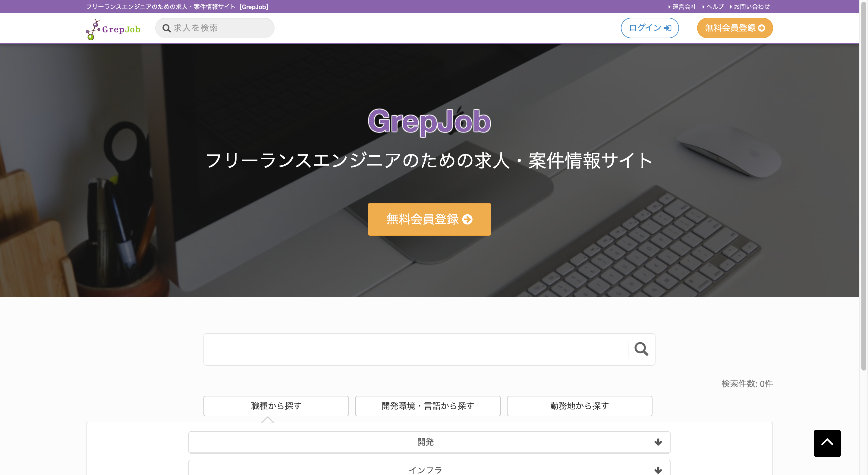Click the GrepJob logo in header

click(113, 29)
